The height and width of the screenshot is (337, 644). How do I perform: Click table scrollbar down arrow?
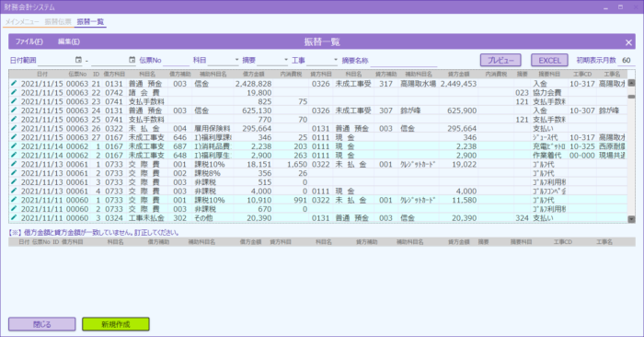click(x=631, y=219)
